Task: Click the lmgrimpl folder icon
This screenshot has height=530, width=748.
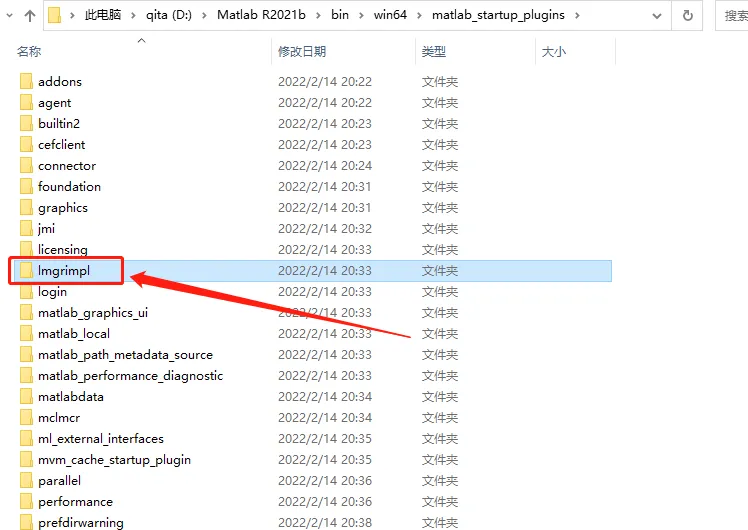Action: click(26, 270)
